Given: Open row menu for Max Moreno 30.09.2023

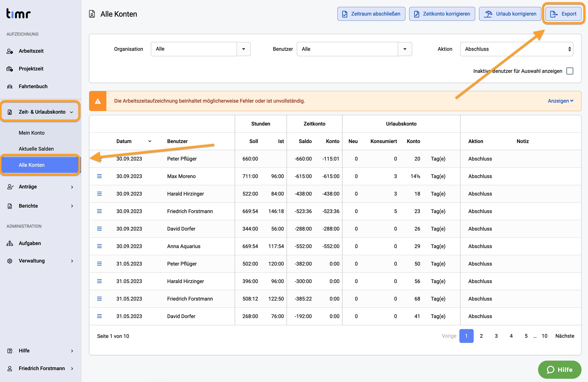Looking at the screenshot, I should tap(99, 176).
